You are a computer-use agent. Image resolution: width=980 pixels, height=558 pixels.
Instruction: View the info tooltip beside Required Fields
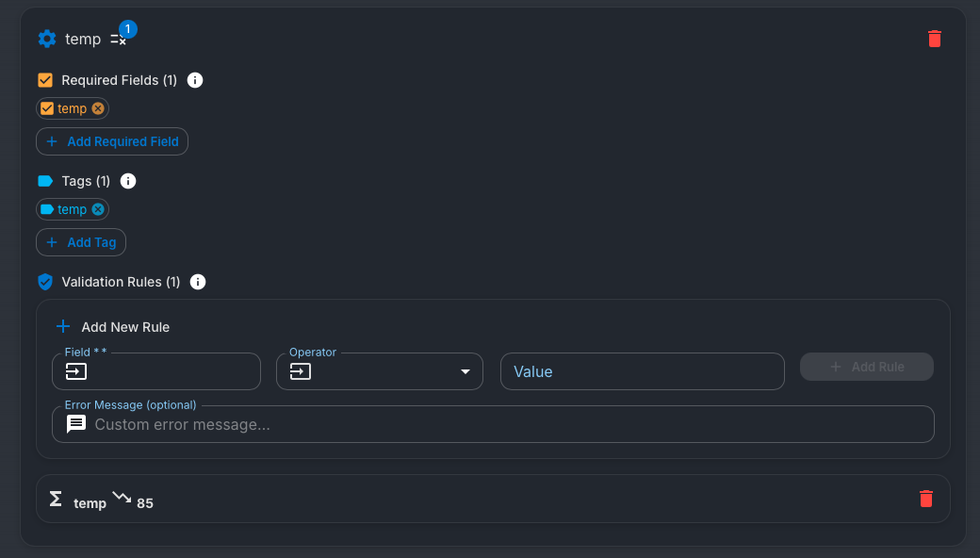[x=195, y=80]
